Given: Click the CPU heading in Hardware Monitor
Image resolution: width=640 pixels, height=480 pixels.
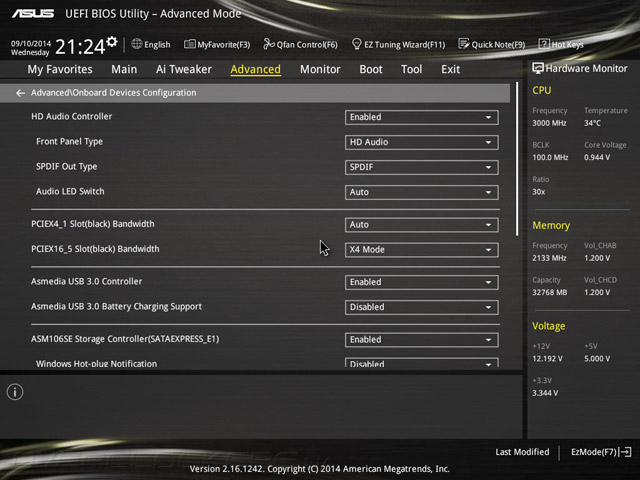Looking at the screenshot, I should [x=542, y=90].
